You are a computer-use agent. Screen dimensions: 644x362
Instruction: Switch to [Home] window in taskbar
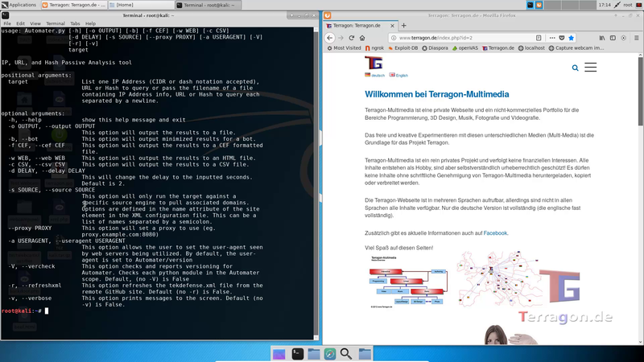[x=141, y=5]
